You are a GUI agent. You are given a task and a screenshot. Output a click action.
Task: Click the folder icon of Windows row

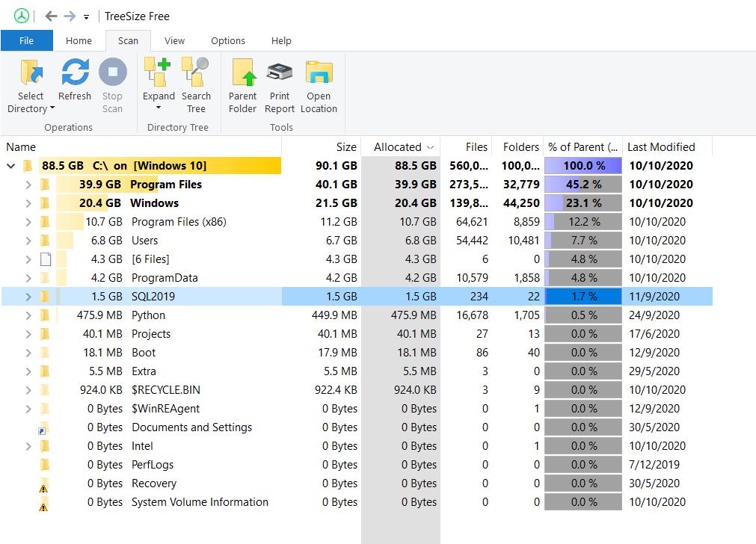click(45, 203)
